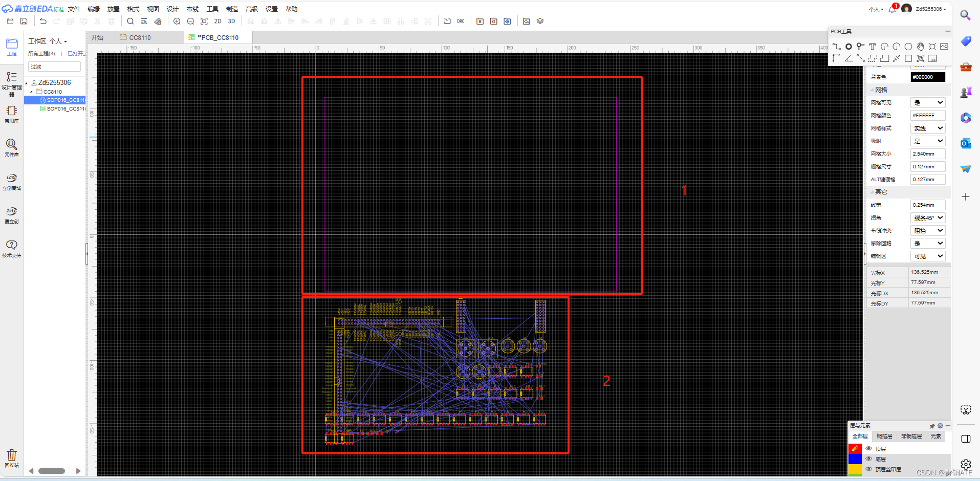Switch to the 铜箔层 tab
980x481 pixels.
pyautogui.click(x=884, y=436)
